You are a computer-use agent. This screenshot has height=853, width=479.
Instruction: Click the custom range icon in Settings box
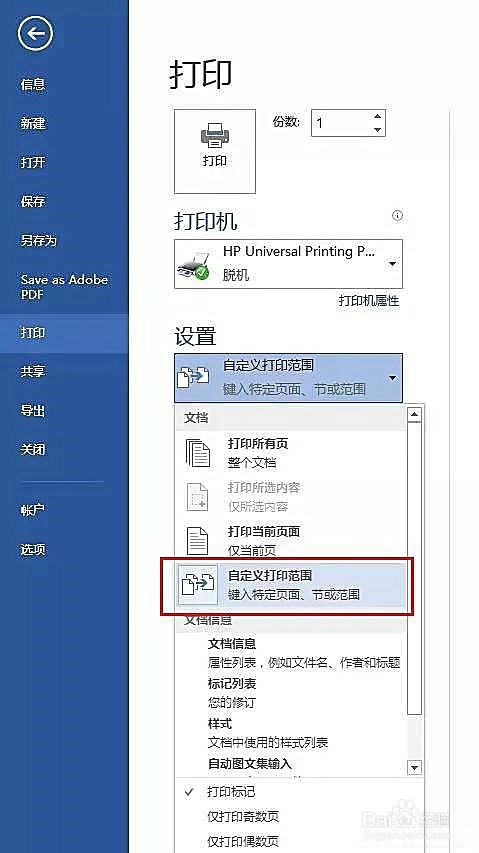[x=194, y=377]
